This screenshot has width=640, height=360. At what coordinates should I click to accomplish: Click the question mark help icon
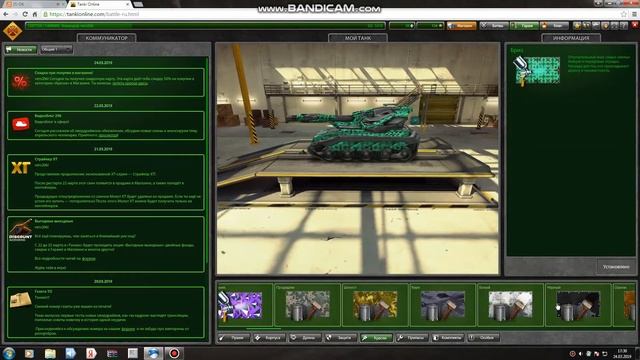pyautogui.click(x=624, y=26)
